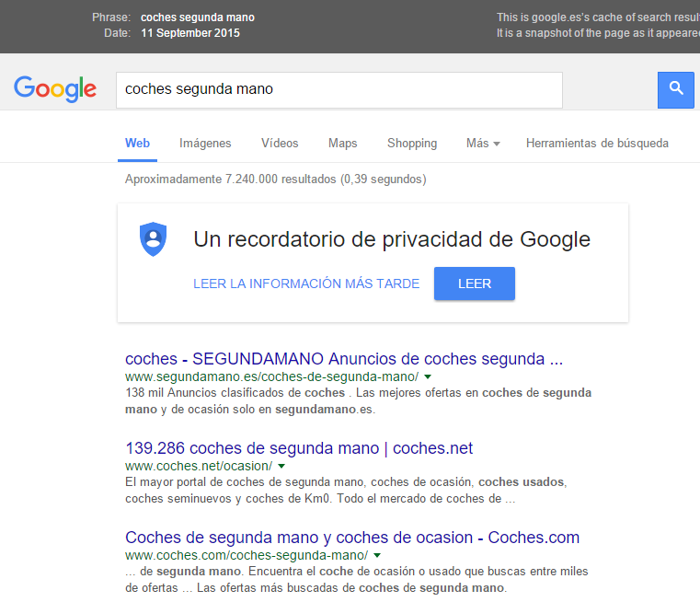The image size is (700, 602).
Task: Expand the Más dropdown menu
Action: click(x=483, y=143)
